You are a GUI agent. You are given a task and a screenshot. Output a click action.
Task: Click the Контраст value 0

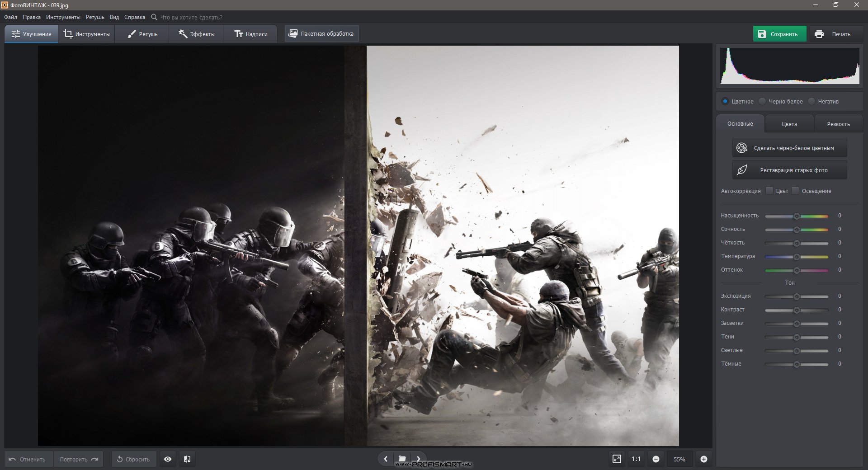[840, 310]
